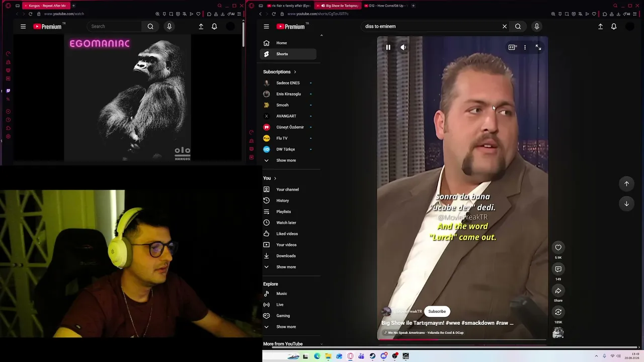The width and height of the screenshot is (644, 362).
Task: Open a new tab in the right browser window
Action: coord(413,6)
